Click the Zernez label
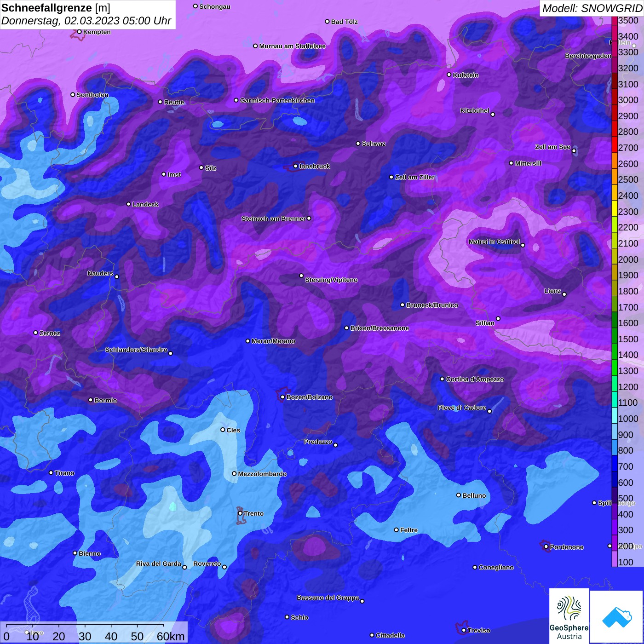Image resolution: width=644 pixels, height=644 pixels. tap(50, 333)
